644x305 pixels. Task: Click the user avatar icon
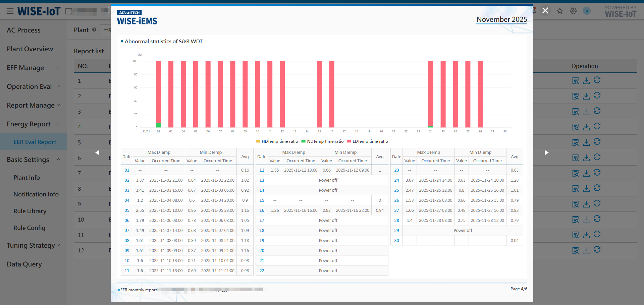click(x=587, y=11)
